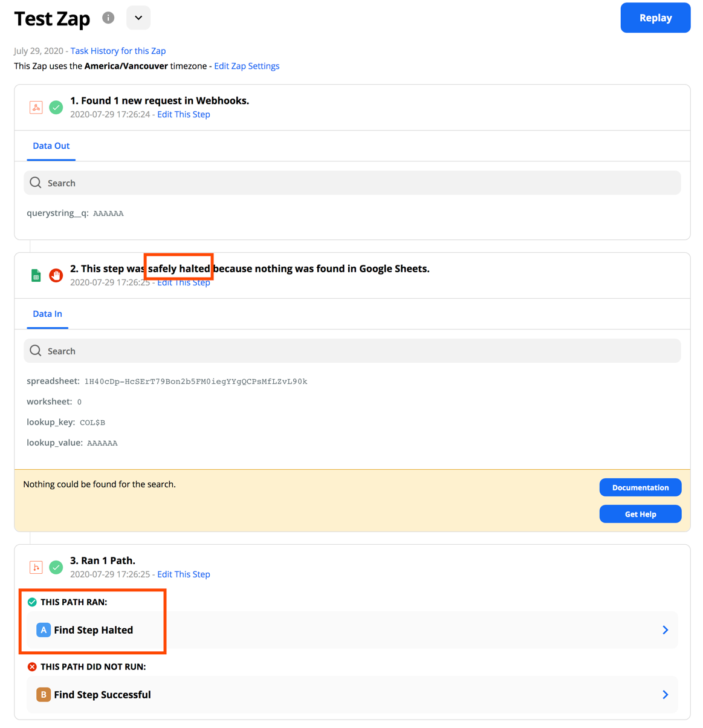Image resolution: width=703 pixels, height=728 pixels.
Task: Expand the Find Step Halted path chevron
Action: 666,630
